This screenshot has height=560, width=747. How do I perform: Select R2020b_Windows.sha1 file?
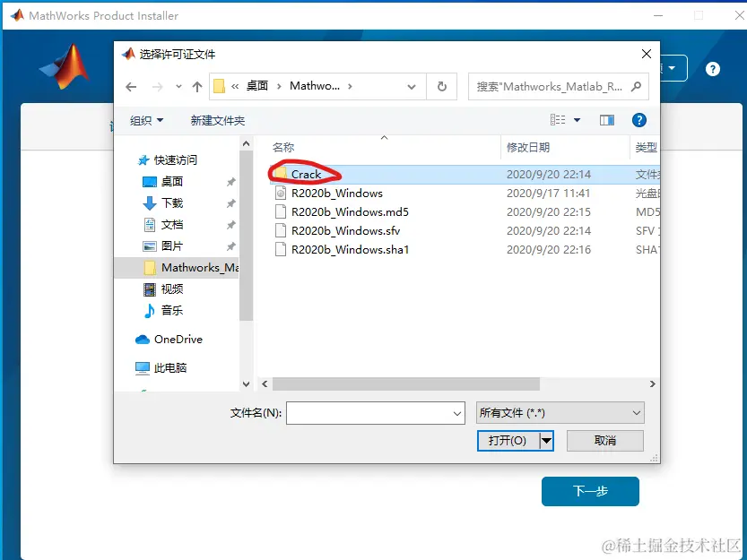[350, 249]
